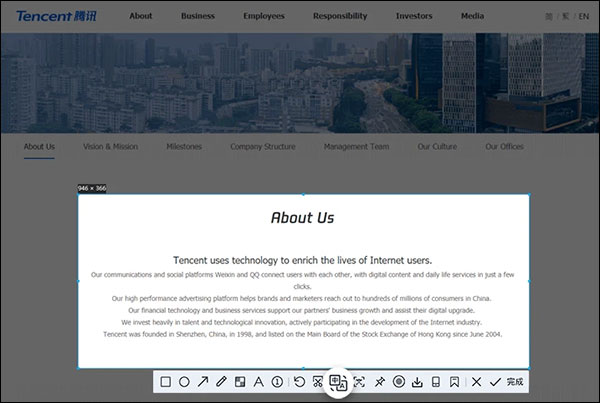Pick the pencil freehand tool
The width and height of the screenshot is (600, 403).
click(x=221, y=382)
